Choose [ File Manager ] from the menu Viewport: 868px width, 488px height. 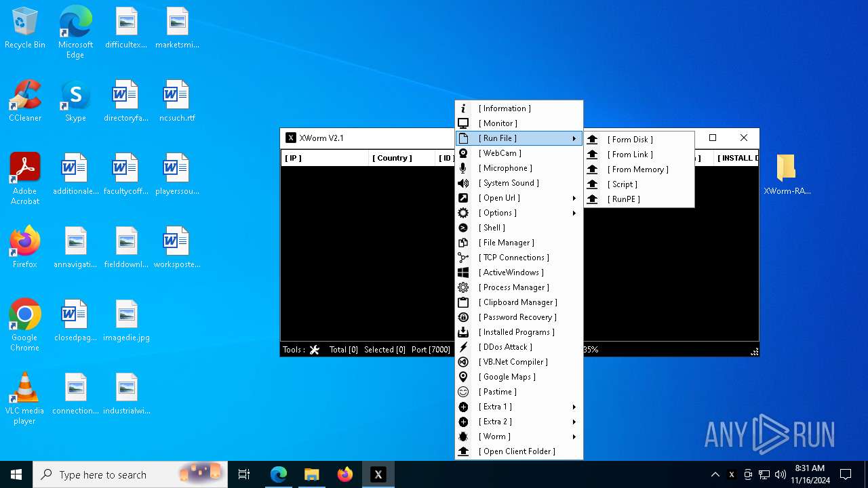[x=519, y=243]
